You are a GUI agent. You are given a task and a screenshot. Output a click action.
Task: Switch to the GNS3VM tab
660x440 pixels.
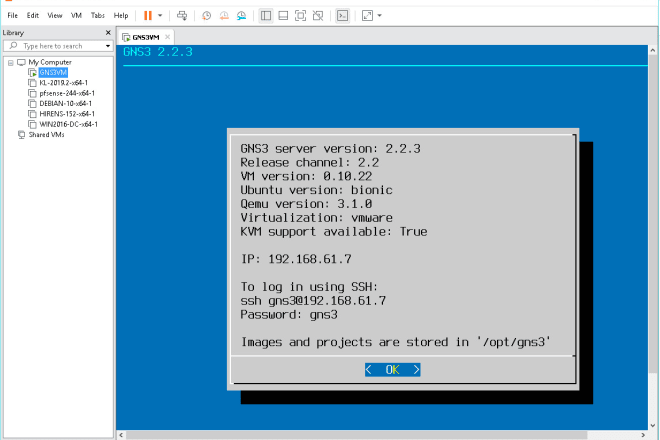146,37
